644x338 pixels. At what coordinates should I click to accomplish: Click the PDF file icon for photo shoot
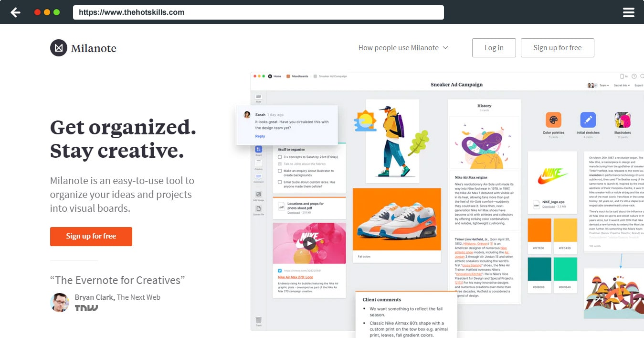coord(282,207)
